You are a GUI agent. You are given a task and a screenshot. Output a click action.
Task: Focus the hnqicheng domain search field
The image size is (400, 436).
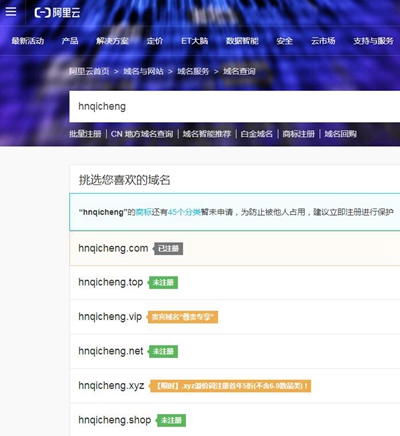(x=235, y=107)
